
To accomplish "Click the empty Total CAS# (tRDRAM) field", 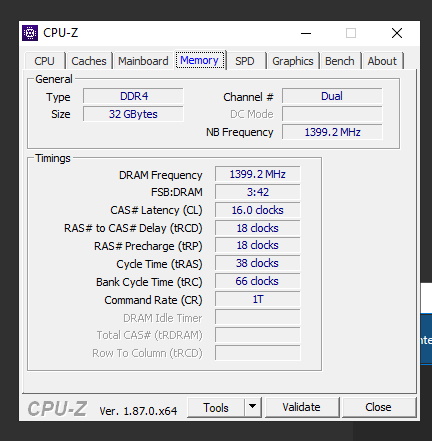I will 258,335.
